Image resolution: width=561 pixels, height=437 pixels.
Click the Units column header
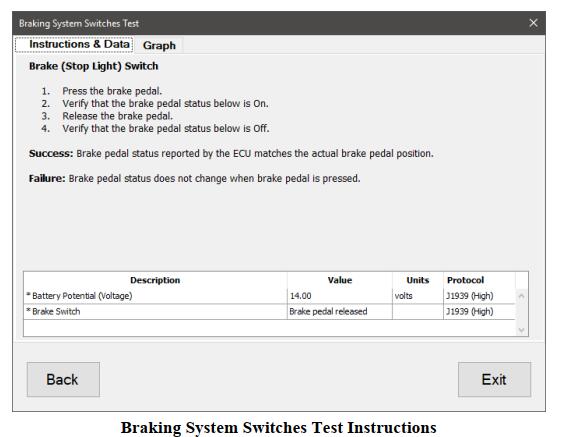click(418, 280)
